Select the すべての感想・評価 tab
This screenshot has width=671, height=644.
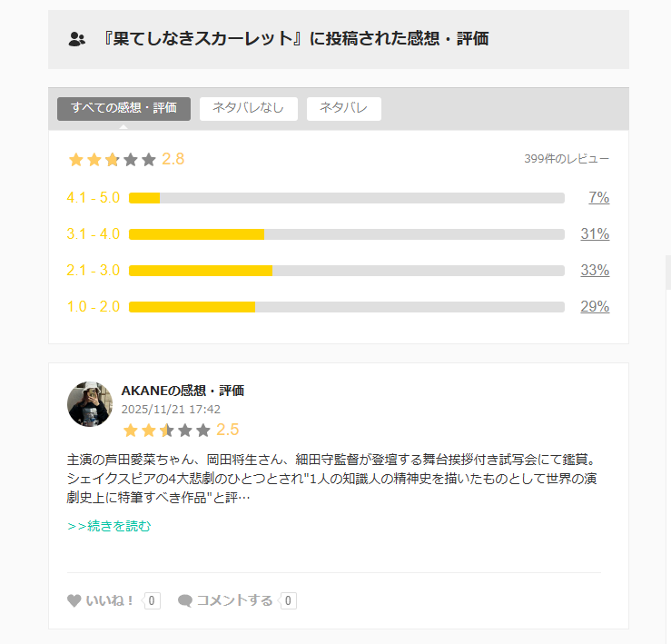123,108
